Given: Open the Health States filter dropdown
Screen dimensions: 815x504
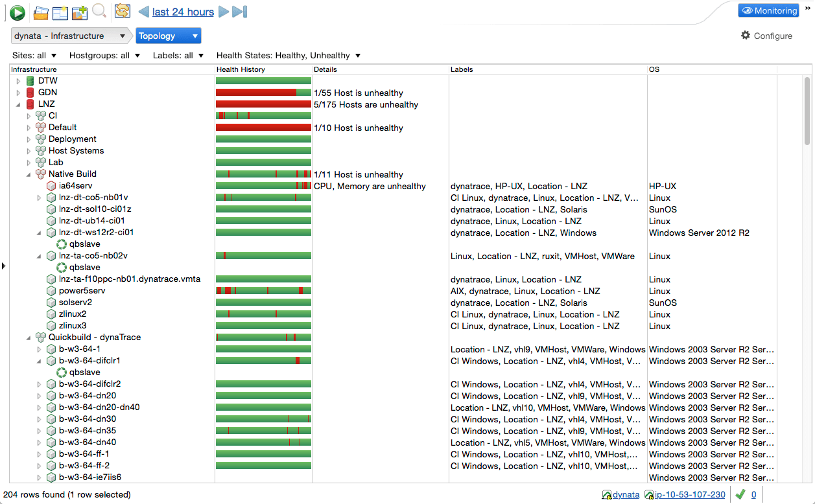Looking at the screenshot, I should pyautogui.click(x=289, y=56).
